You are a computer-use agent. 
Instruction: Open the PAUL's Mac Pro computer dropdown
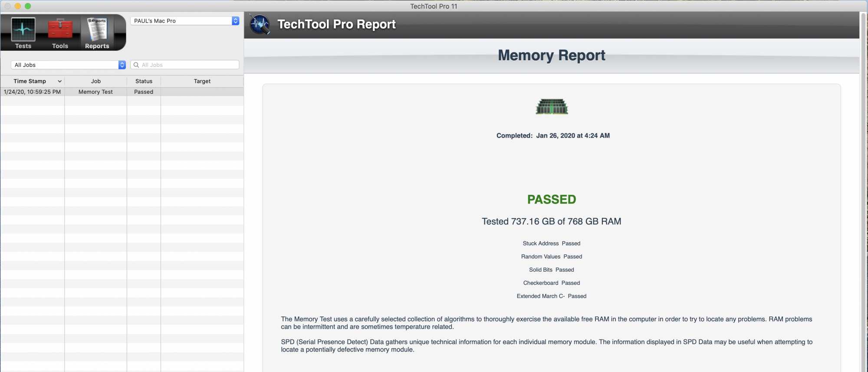click(185, 21)
